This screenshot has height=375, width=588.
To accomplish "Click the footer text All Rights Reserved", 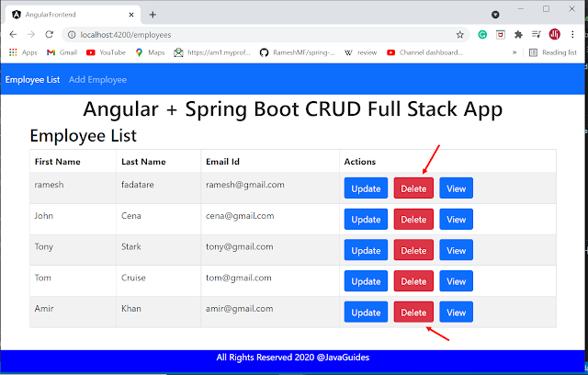I will coord(292,358).
